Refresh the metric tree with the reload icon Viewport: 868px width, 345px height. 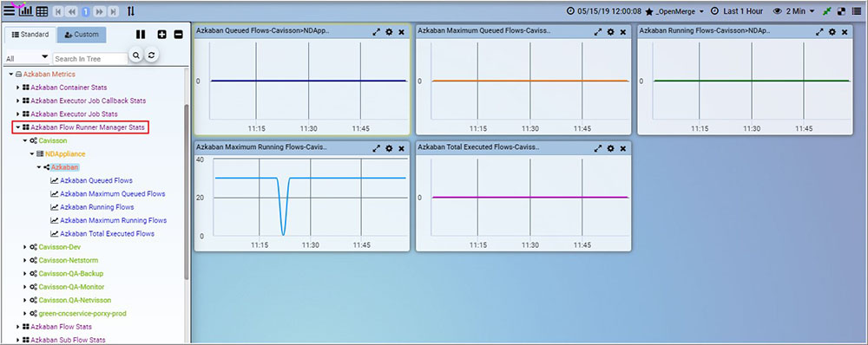click(x=151, y=55)
